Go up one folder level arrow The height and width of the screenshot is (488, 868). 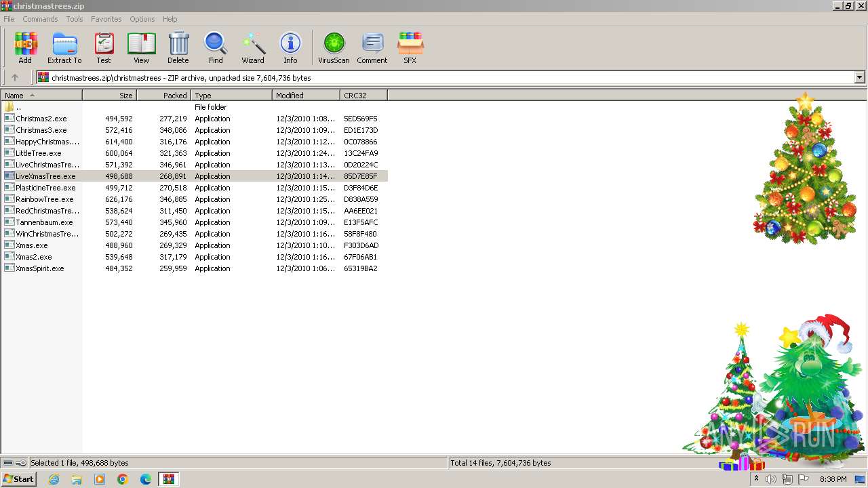(15, 77)
